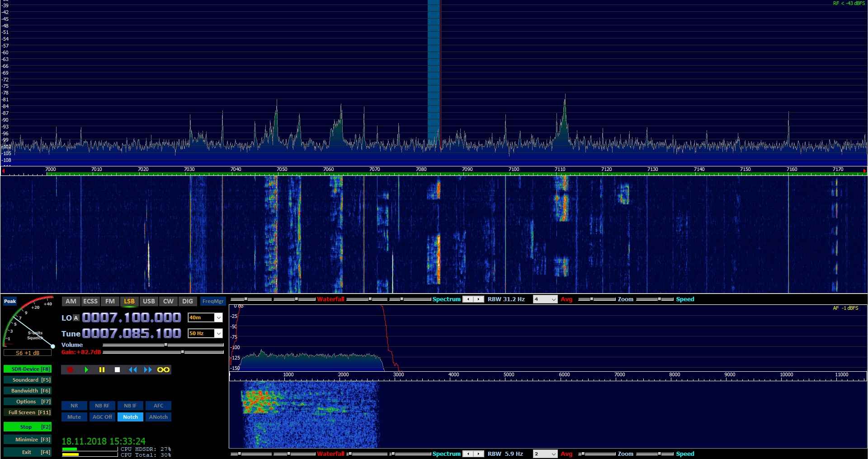868x459 pixels.
Task: Click the Gain:+82.7dB label
Action: [81, 352]
